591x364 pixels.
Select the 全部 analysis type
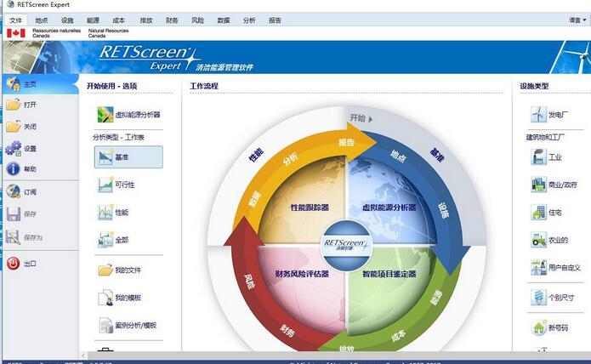(x=113, y=240)
